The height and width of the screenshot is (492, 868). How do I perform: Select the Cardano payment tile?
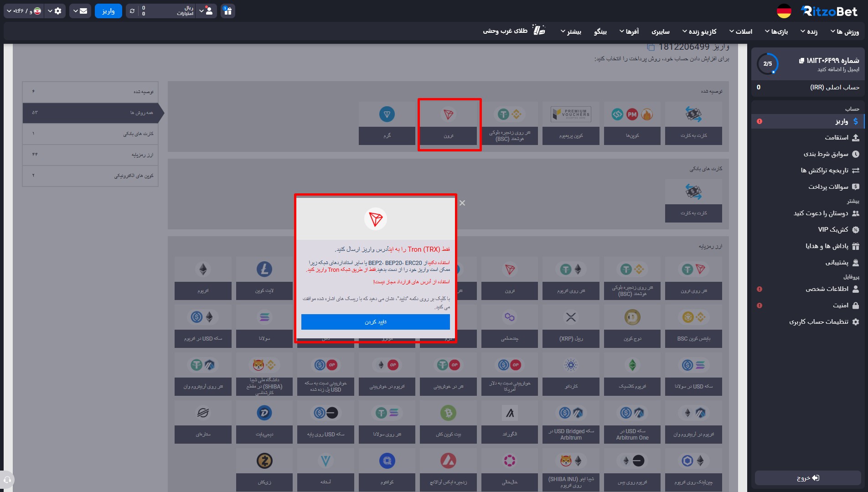(571, 374)
